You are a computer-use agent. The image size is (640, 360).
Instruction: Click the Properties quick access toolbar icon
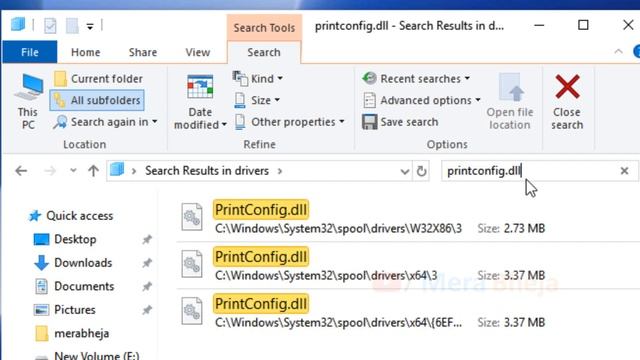(50, 26)
